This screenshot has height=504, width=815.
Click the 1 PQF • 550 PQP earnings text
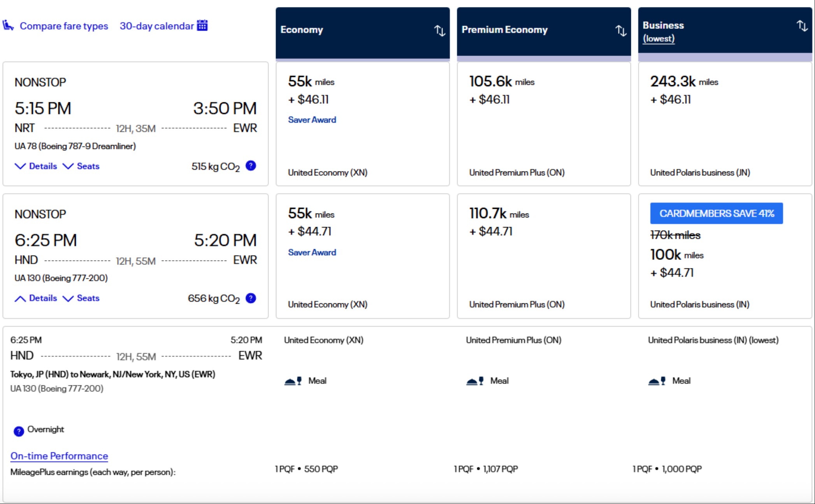306,469
